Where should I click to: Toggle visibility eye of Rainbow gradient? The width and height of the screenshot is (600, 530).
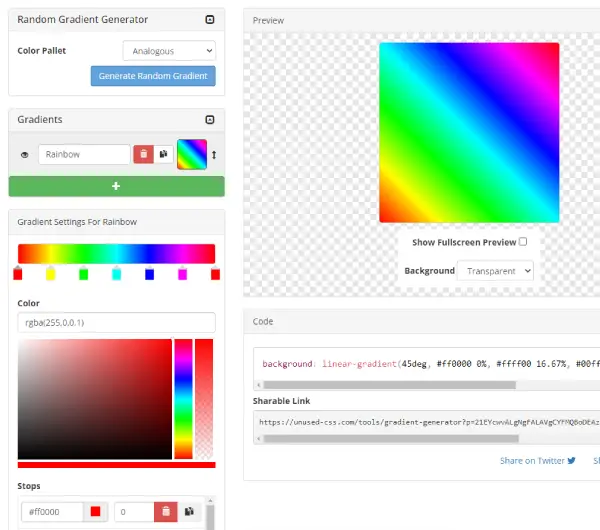click(24, 155)
